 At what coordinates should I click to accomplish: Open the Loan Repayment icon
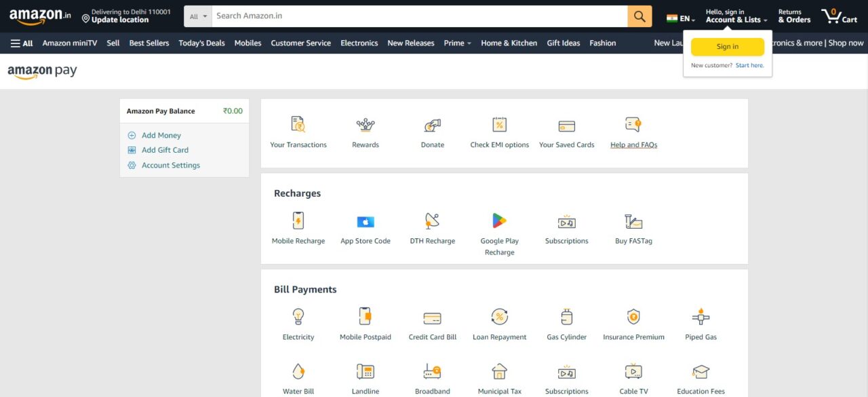point(500,317)
